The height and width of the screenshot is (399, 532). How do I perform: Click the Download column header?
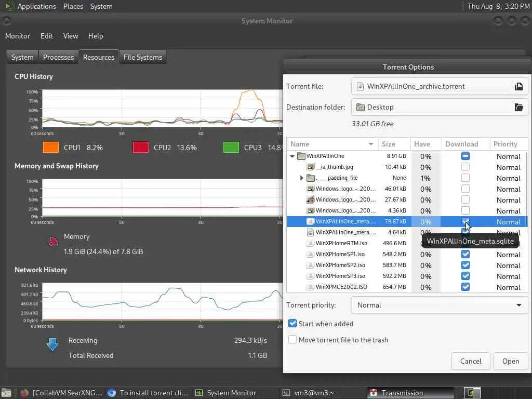click(465, 144)
